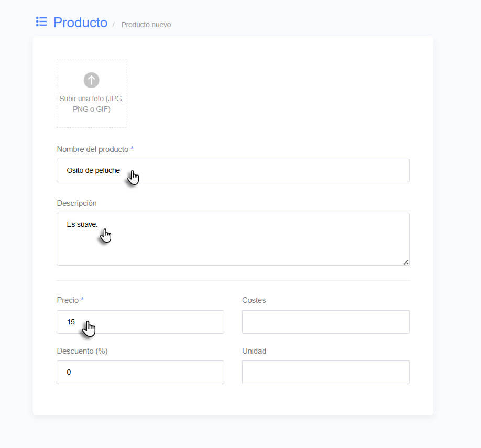Click the empty Costes input field
This screenshot has width=481, height=448.
326,322
